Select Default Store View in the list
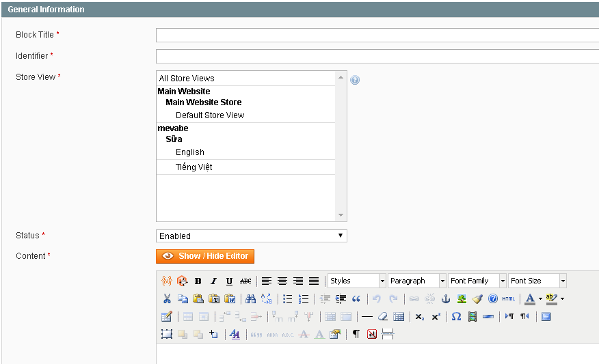The height and width of the screenshot is (364, 599). click(209, 115)
